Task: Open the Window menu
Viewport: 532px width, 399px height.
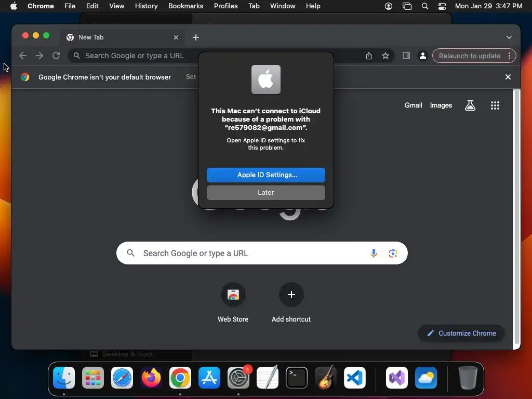Action: tap(283, 6)
